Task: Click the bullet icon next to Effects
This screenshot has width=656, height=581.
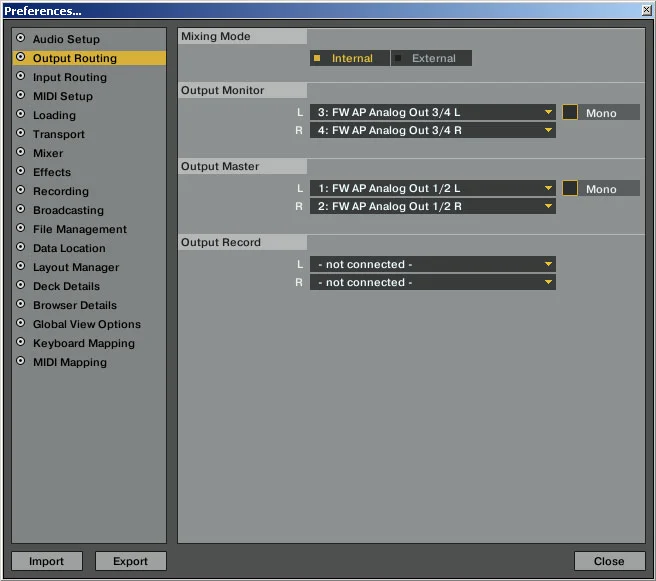Action: (x=20, y=172)
